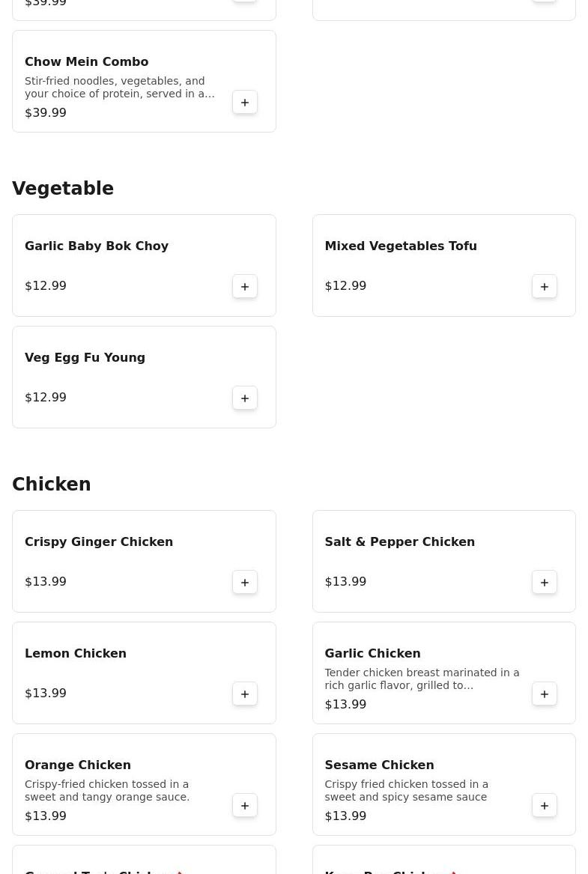Screen dimensions: 588x874
Task: Click the Orange Chicken description text
Action: [107, 791]
